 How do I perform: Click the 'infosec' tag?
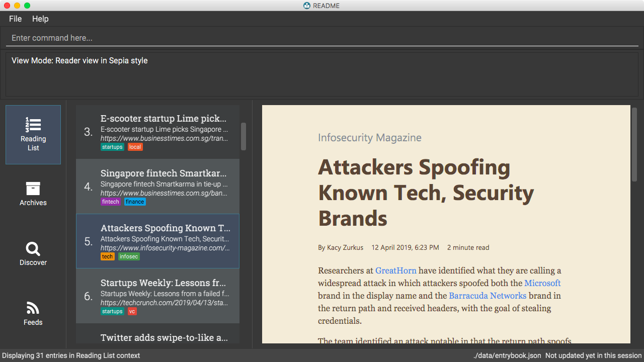coord(129,256)
